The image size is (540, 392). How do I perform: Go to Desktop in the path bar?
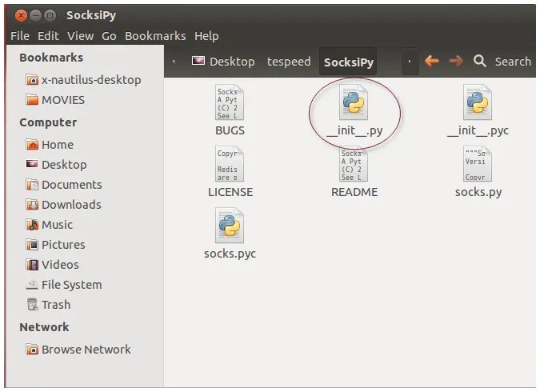tap(223, 62)
